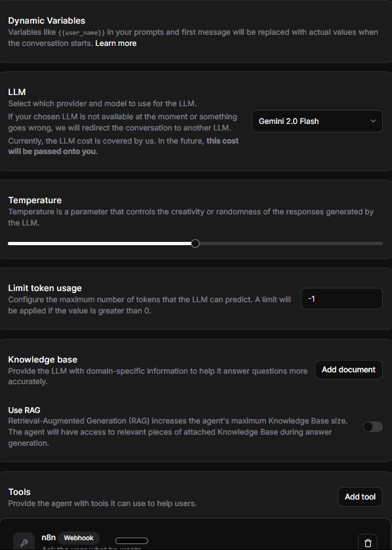Click the Temperature slider handle
The height and width of the screenshot is (550, 392).
click(x=195, y=243)
